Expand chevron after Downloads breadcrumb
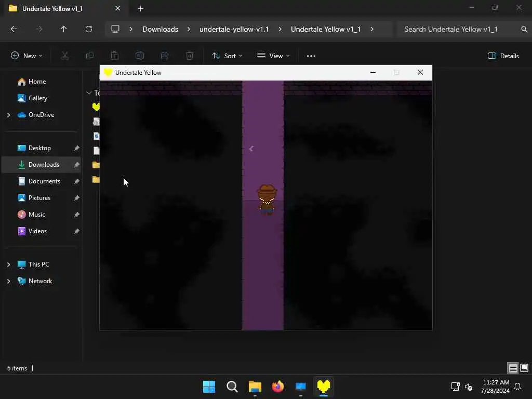 point(189,29)
